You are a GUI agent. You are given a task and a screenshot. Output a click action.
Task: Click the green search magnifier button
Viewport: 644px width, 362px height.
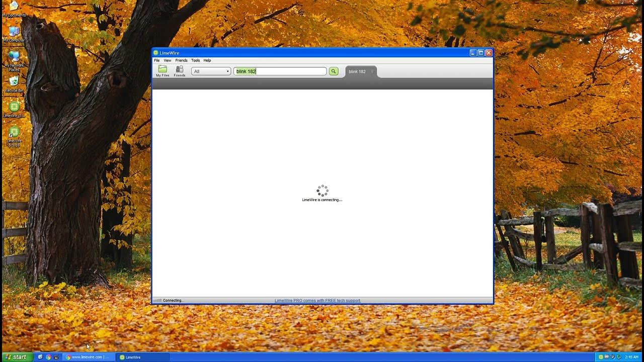coord(334,71)
